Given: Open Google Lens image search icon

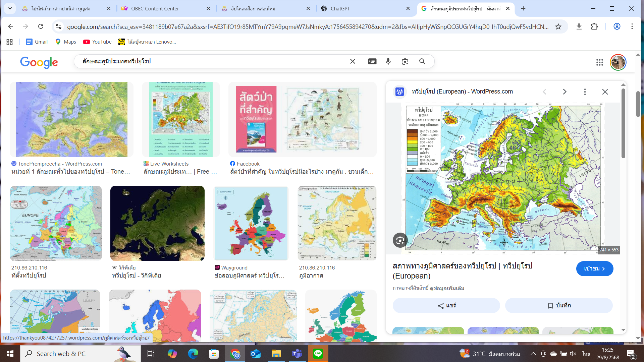Looking at the screenshot, I should [x=405, y=61].
